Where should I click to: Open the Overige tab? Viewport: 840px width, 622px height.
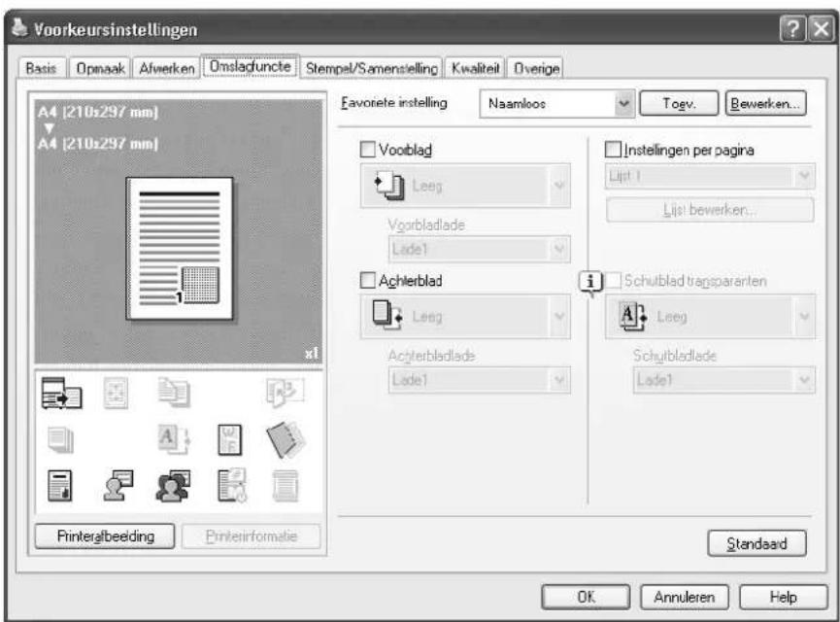[x=536, y=69]
